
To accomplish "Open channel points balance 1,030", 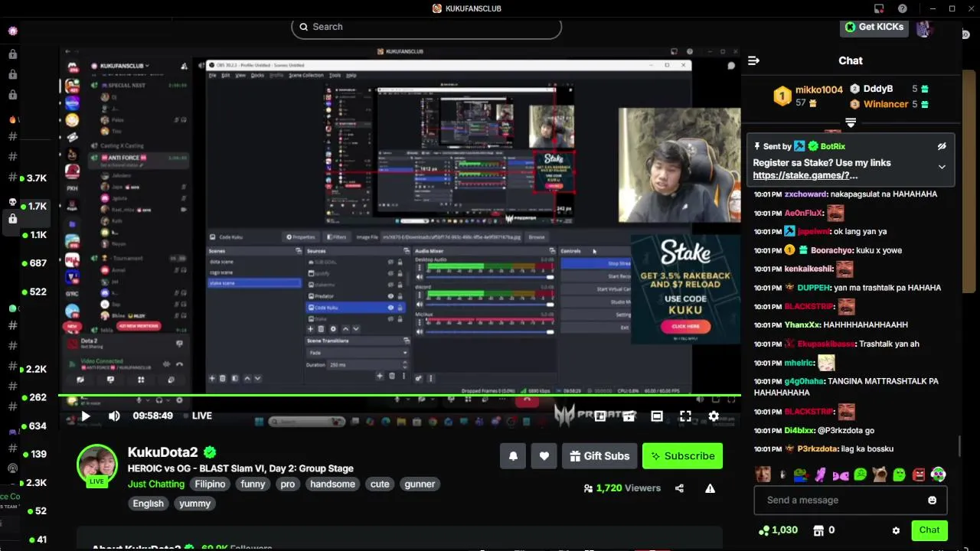I will [778, 530].
